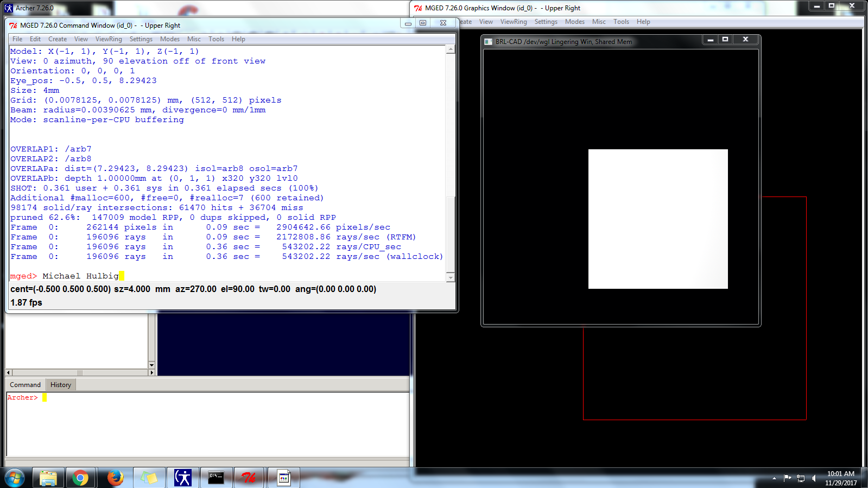Click down arrow of Archer tree vertical scrollbar
This screenshot has height=488, width=868.
pyautogui.click(x=151, y=365)
